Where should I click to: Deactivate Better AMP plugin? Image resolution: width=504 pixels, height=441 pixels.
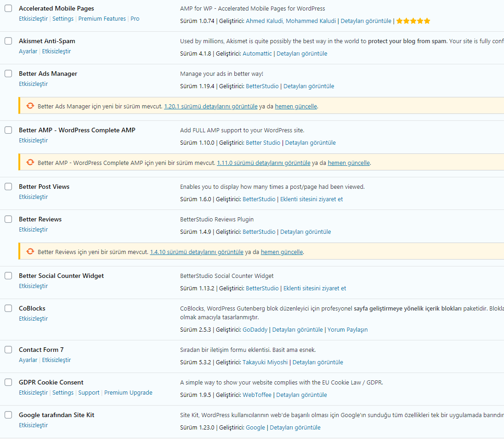pyautogui.click(x=33, y=141)
